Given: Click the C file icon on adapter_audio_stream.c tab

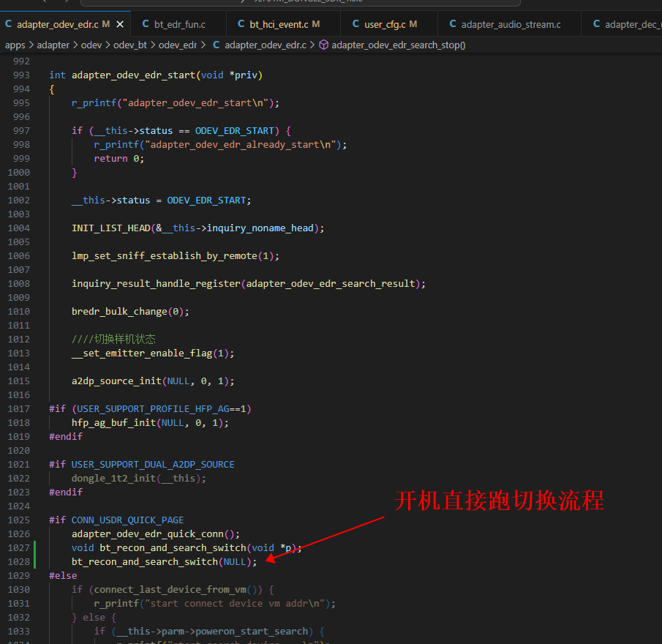Looking at the screenshot, I should pos(453,24).
